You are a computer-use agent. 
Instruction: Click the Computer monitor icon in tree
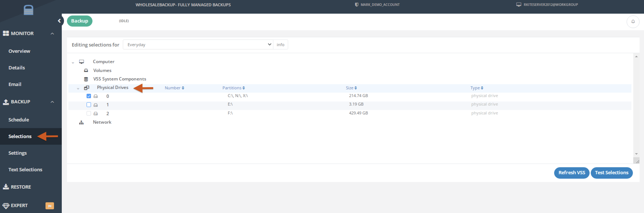tap(82, 62)
